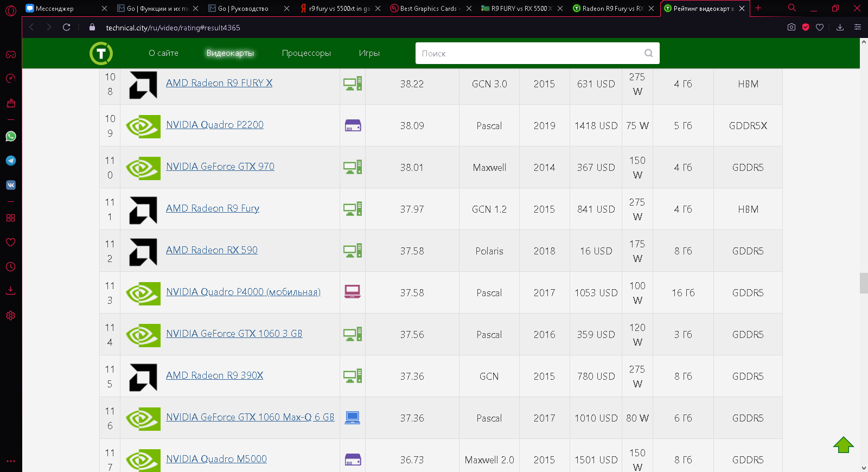868x472 pixels.
Task: Go back to previous page
Action: [31, 27]
